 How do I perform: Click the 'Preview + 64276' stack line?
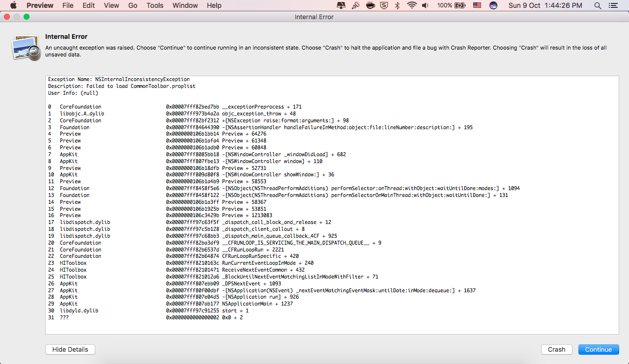(157, 134)
